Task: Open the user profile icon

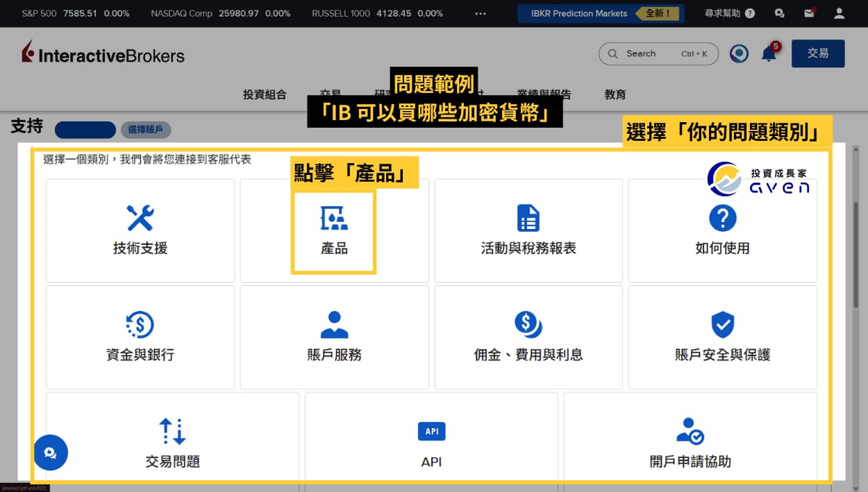Action: click(x=839, y=13)
